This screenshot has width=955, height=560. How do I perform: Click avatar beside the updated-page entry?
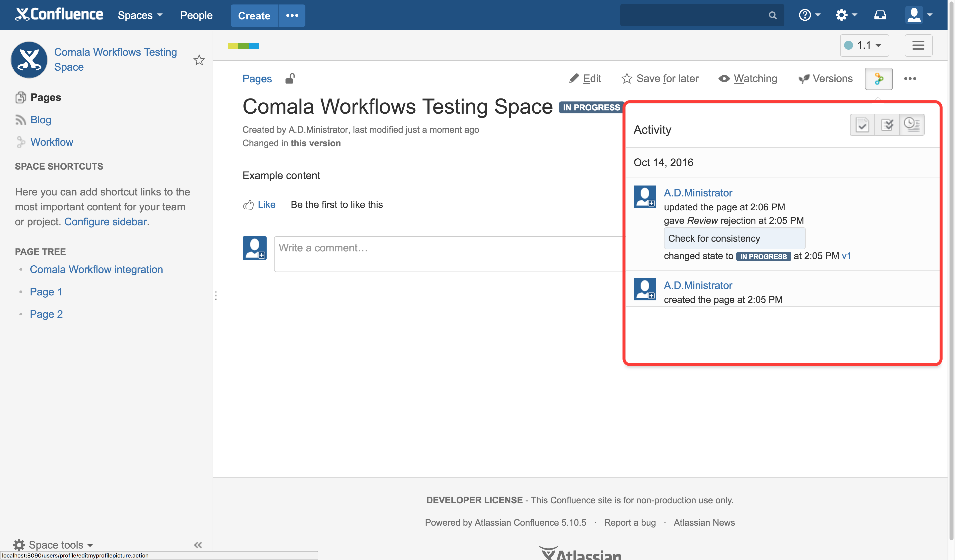(x=645, y=197)
